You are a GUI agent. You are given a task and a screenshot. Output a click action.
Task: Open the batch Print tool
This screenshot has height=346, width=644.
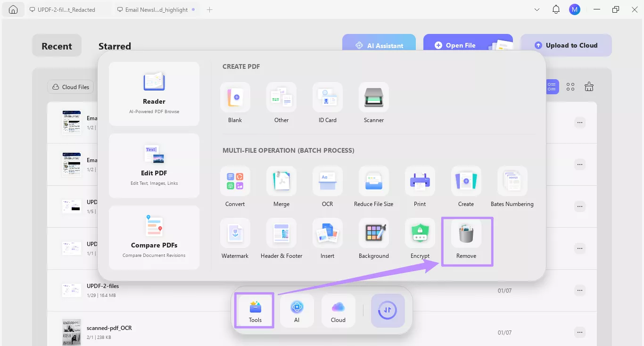(x=420, y=187)
